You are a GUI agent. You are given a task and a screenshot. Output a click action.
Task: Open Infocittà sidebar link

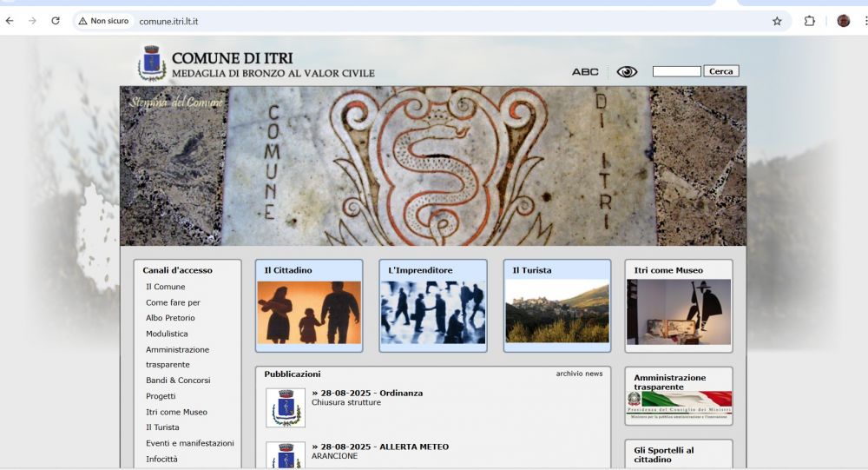161,459
